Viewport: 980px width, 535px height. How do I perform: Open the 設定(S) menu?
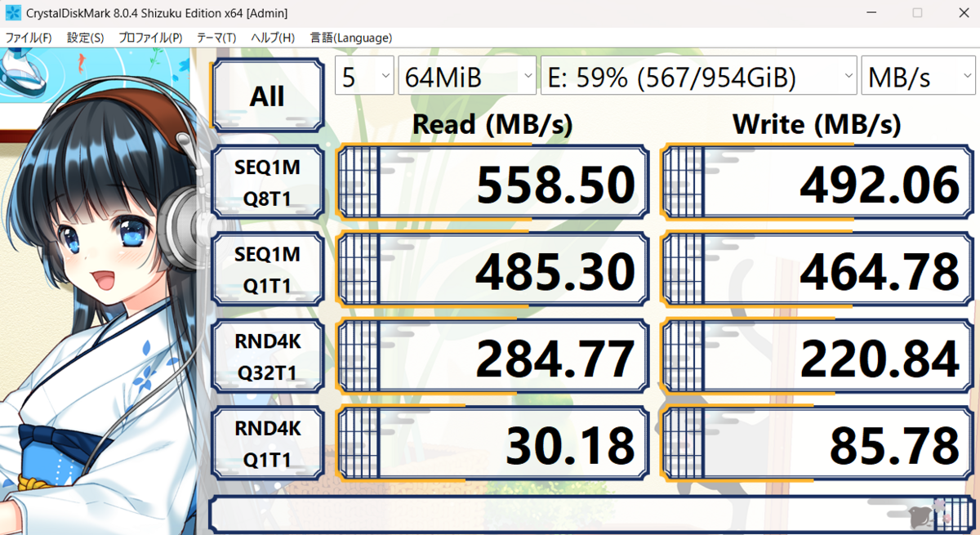[x=86, y=38]
